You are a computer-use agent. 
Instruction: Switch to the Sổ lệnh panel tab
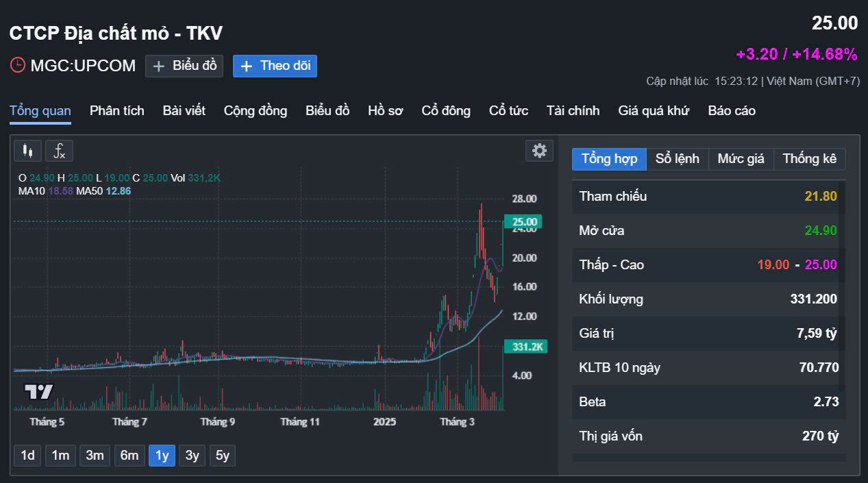(678, 159)
